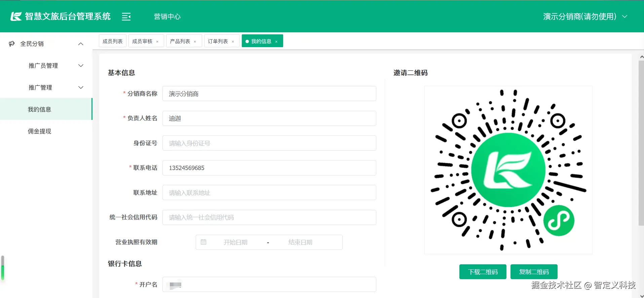Image resolution: width=644 pixels, height=298 pixels.
Task: Click the 开户名 input field
Action: pos(269,285)
